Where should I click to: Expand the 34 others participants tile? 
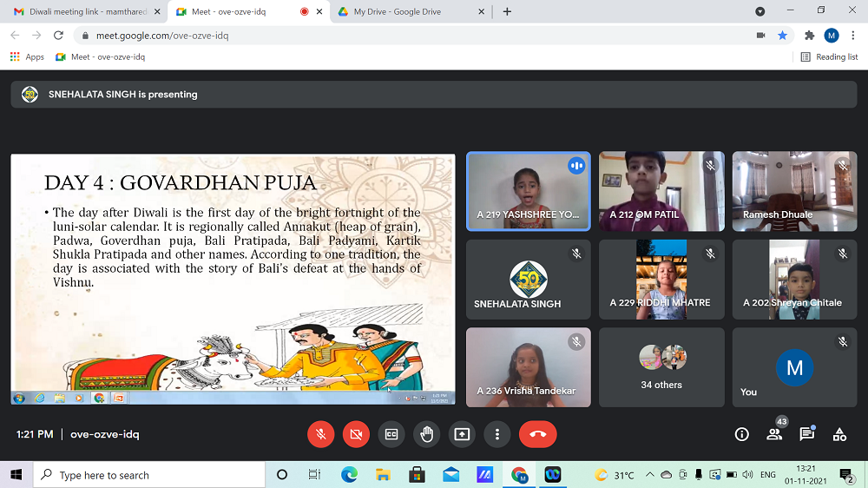click(x=661, y=367)
